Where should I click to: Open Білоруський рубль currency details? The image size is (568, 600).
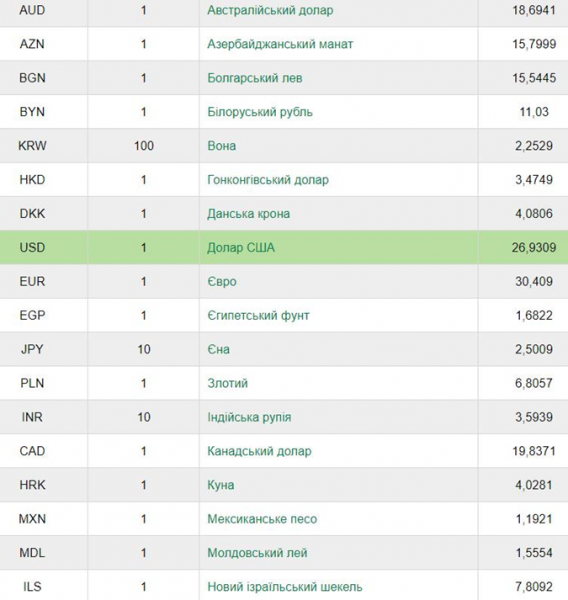click(x=260, y=112)
